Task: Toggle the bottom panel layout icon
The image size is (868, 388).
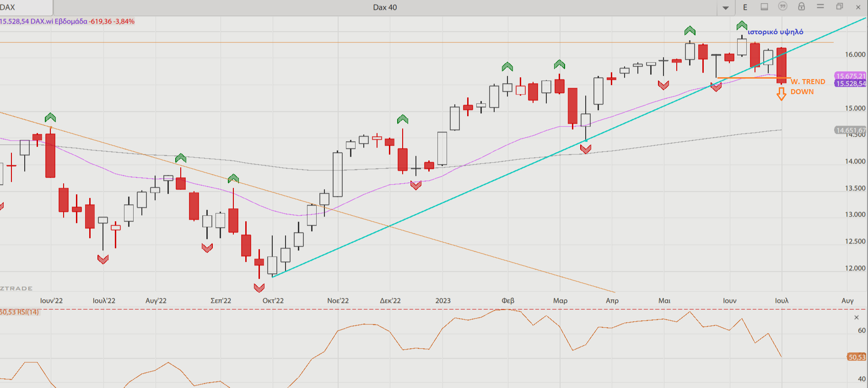Action: [764, 7]
